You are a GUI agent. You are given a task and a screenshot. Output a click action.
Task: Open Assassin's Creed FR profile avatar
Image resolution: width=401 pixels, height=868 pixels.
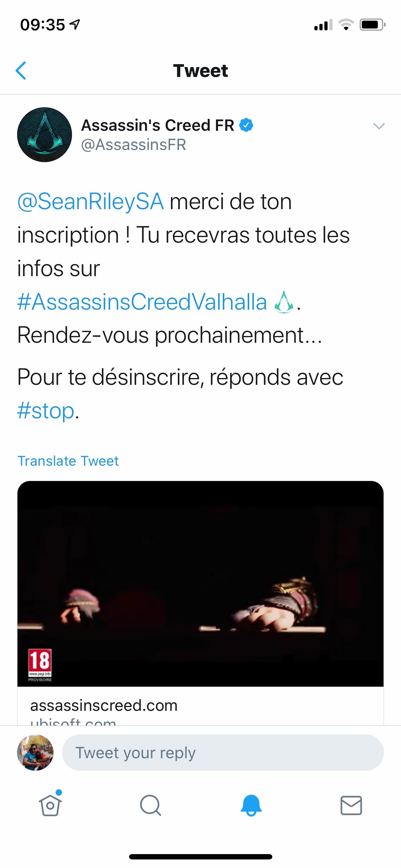pyautogui.click(x=45, y=135)
